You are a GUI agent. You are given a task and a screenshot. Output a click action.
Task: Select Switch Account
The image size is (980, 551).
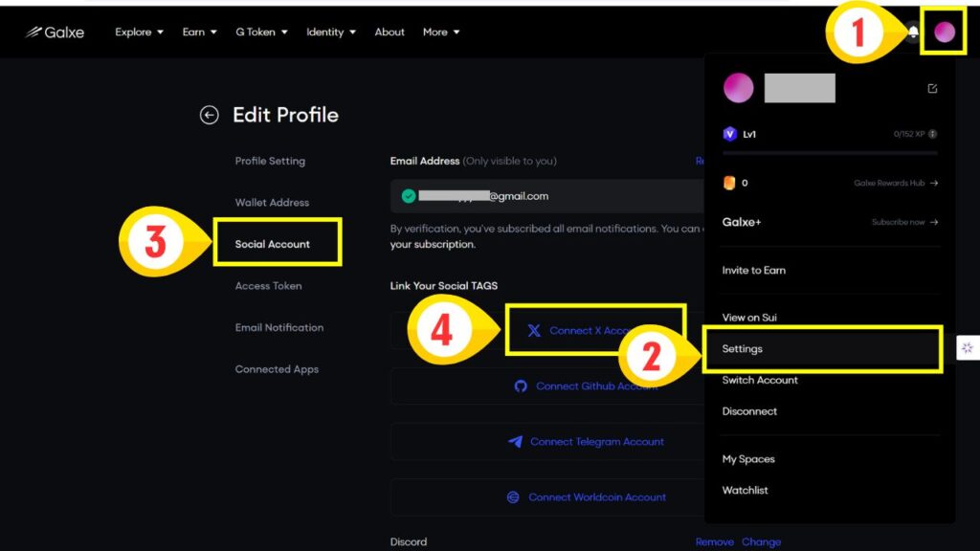(760, 380)
